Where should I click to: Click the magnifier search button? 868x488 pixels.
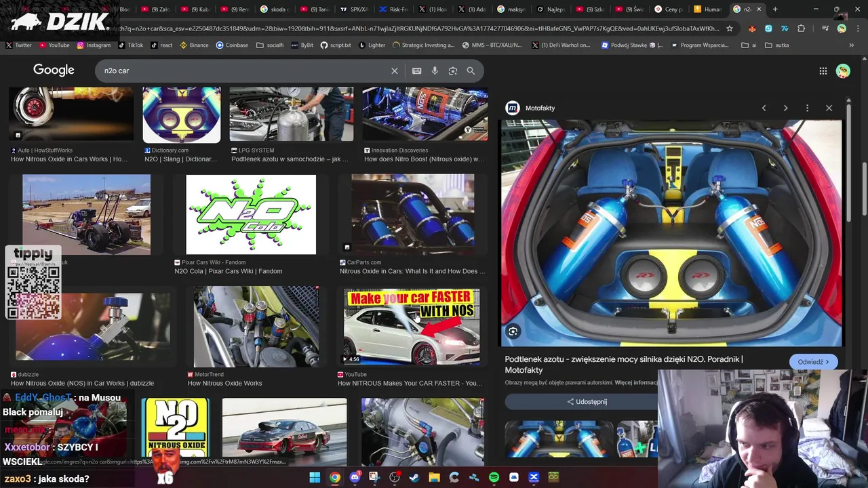tap(471, 70)
